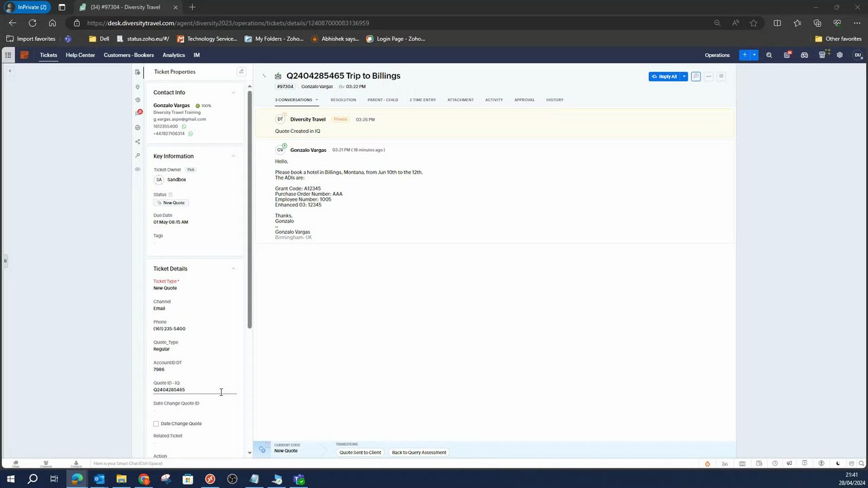Click the comment icon beside Reply All
Viewport: 868px width, 488px height.
point(696,77)
